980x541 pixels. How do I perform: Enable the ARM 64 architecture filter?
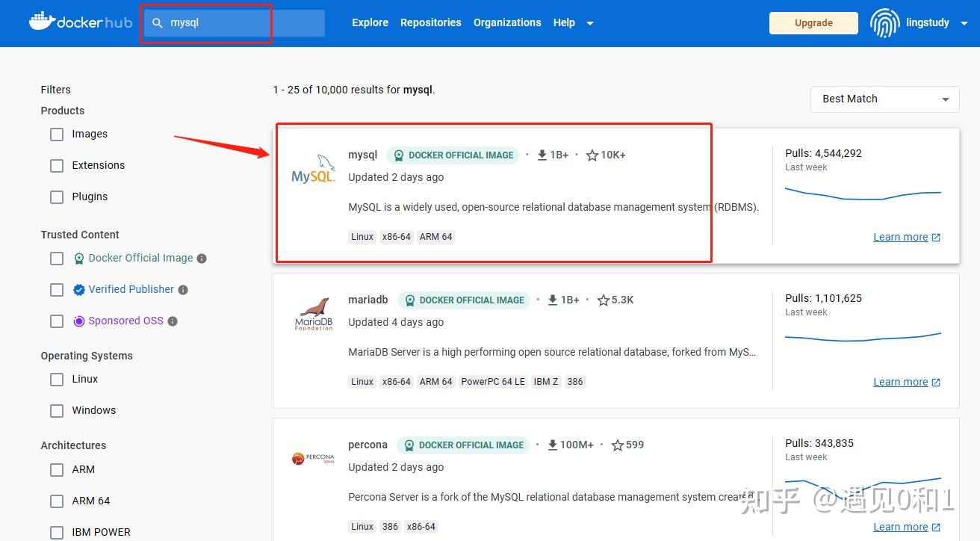(x=57, y=501)
